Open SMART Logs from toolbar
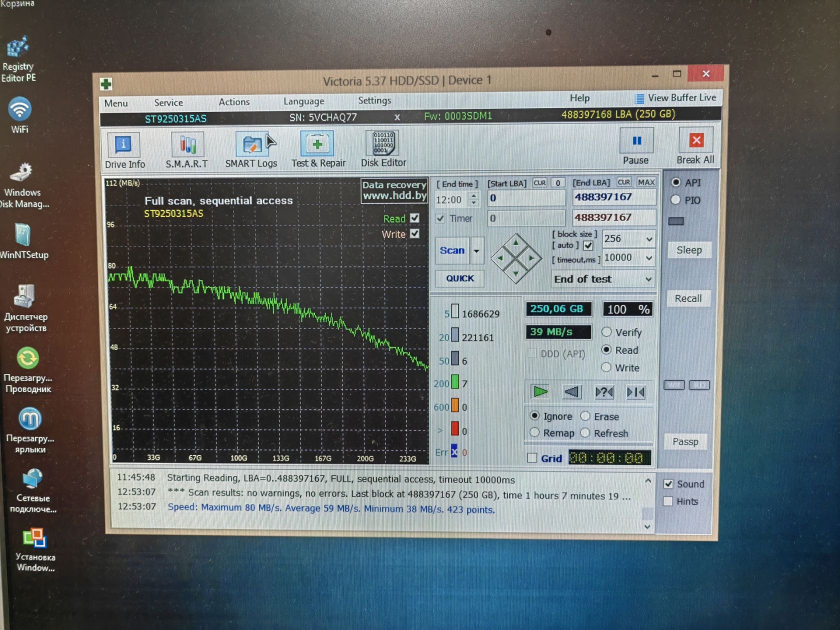 pyautogui.click(x=251, y=149)
